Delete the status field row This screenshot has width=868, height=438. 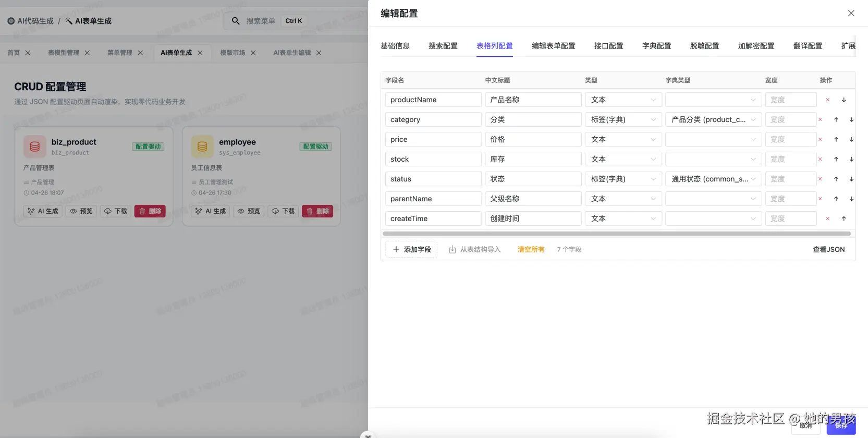pyautogui.click(x=820, y=179)
